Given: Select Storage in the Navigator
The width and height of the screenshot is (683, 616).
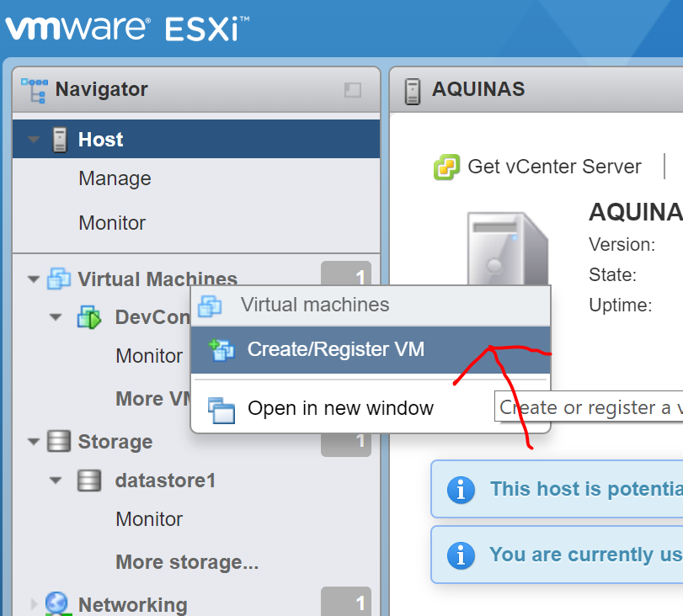Looking at the screenshot, I should point(115,442).
